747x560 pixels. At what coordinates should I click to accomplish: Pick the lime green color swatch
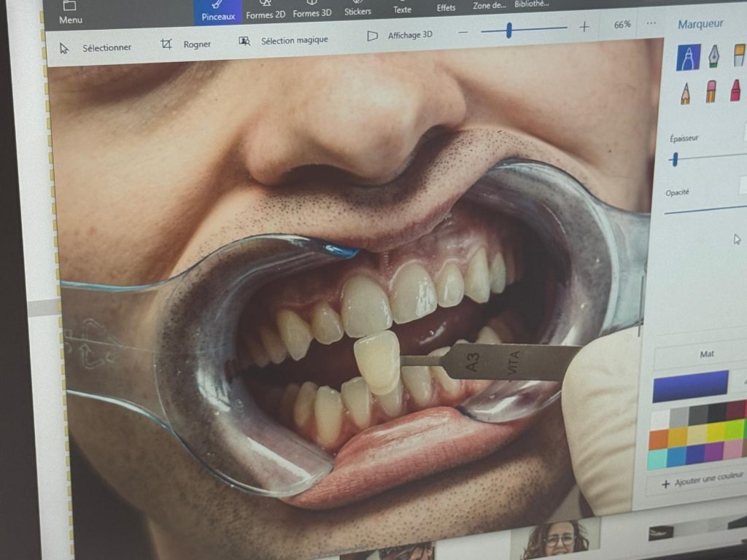click(x=734, y=429)
